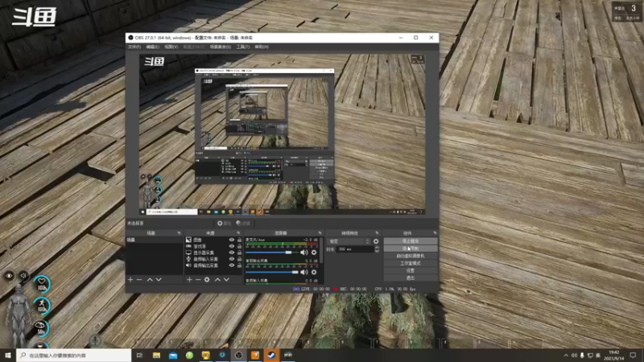Pop out the Sources dock panel
Image resolution: width=644 pixels, height=362 pixels.
coord(238,233)
